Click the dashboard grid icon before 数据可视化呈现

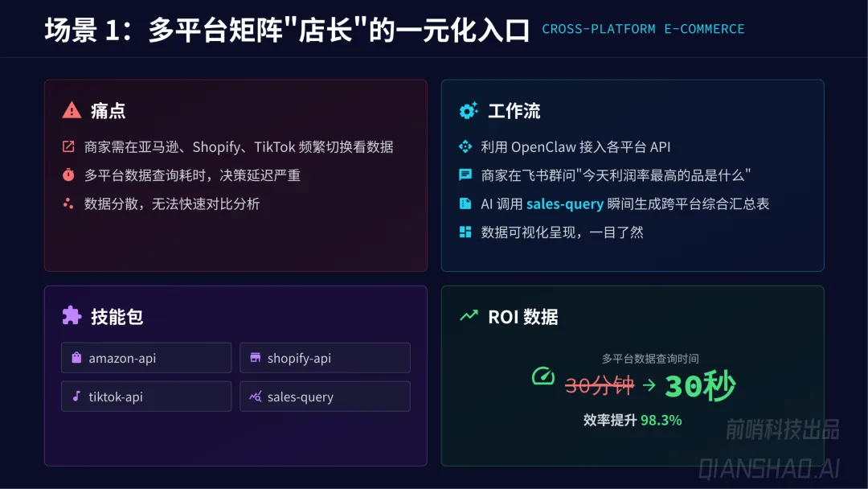click(465, 232)
